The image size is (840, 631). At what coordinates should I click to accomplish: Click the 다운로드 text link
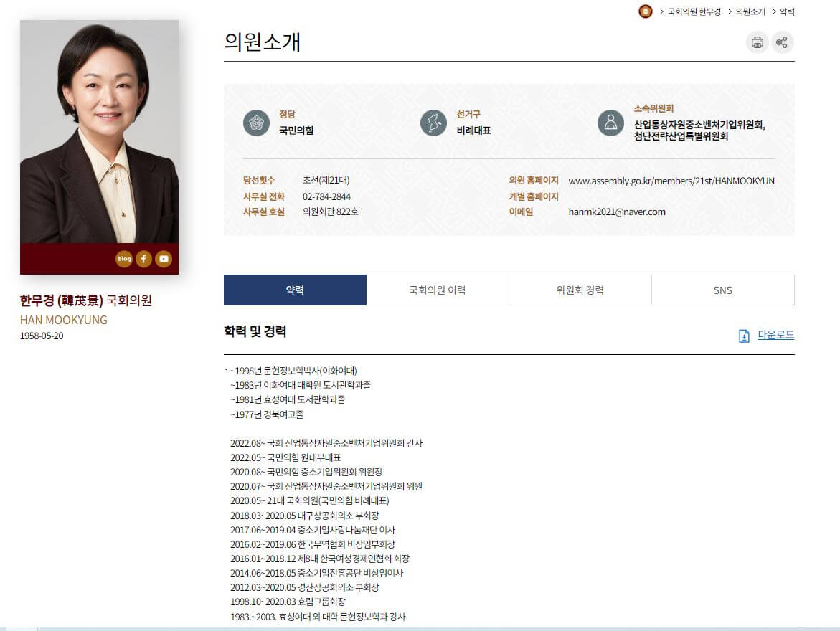click(776, 335)
